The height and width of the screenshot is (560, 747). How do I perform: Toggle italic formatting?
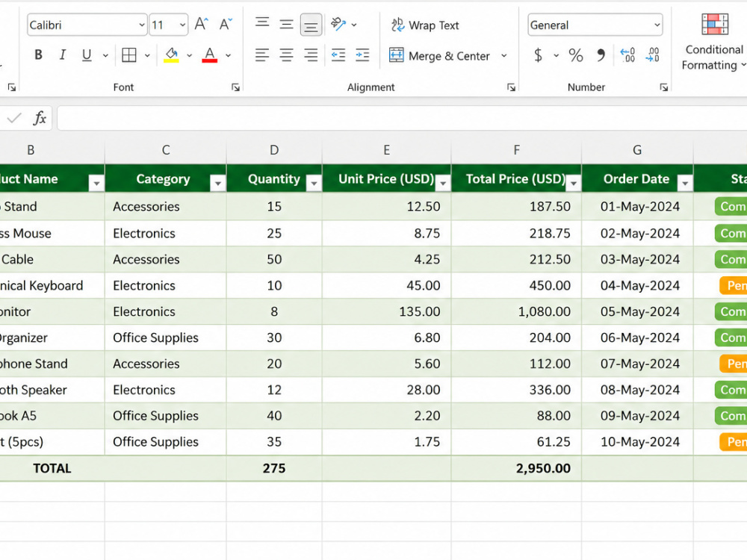[63, 55]
